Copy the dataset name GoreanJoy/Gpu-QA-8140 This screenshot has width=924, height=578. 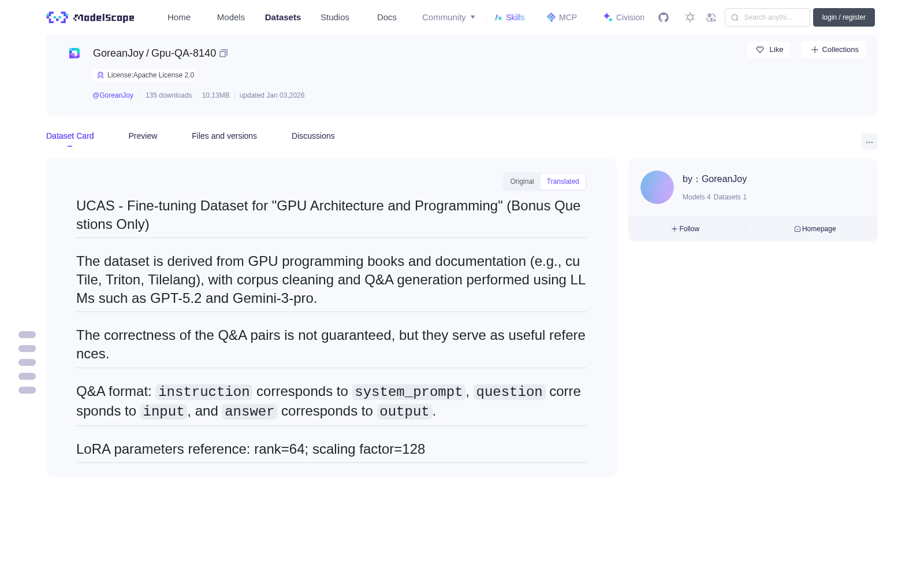(223, 53)
